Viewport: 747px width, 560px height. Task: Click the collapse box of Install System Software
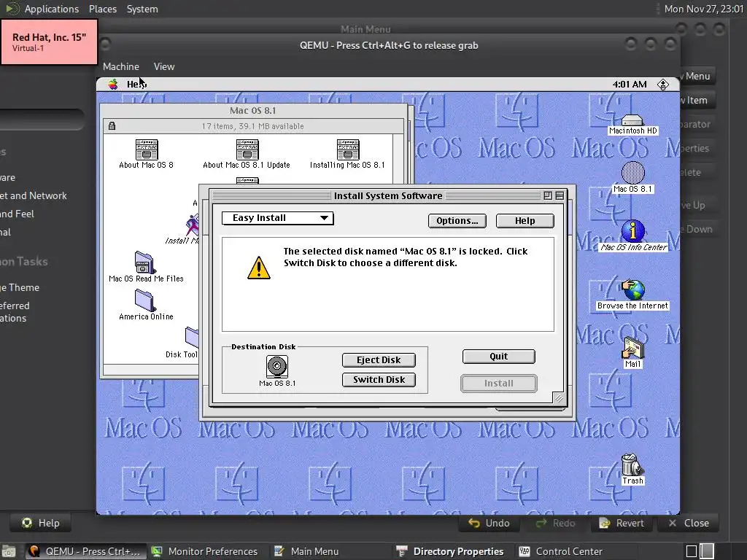tap(560, 195)
